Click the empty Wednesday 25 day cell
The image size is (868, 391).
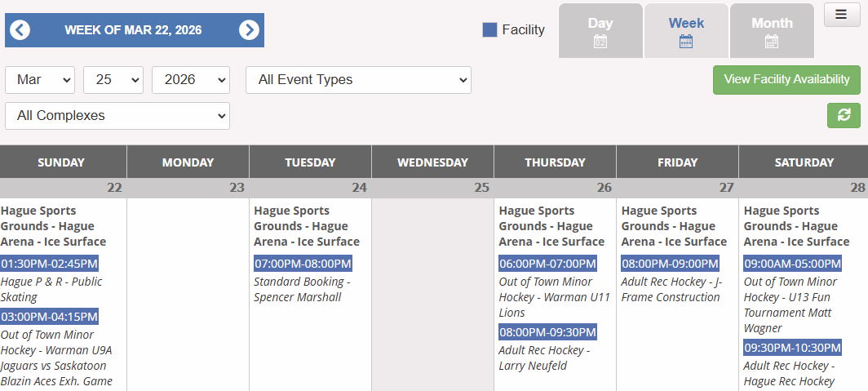tap(432, 294)
